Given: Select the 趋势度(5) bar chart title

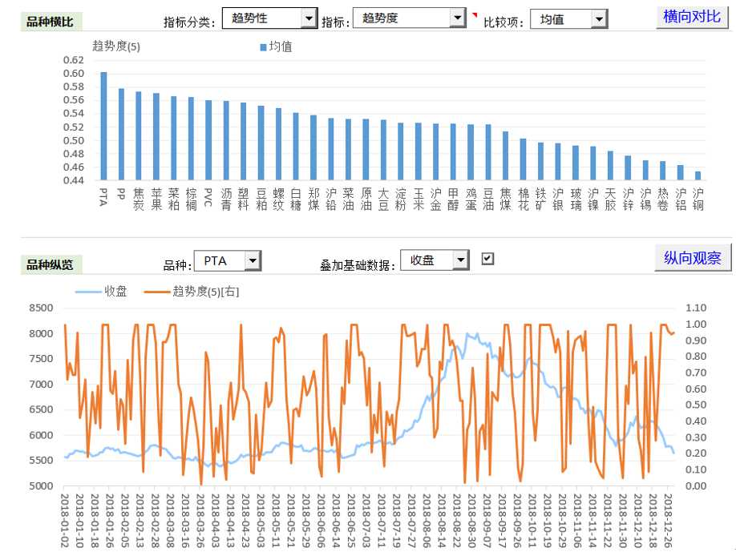Looking at the screenshot, I should (x=116, y=46).
